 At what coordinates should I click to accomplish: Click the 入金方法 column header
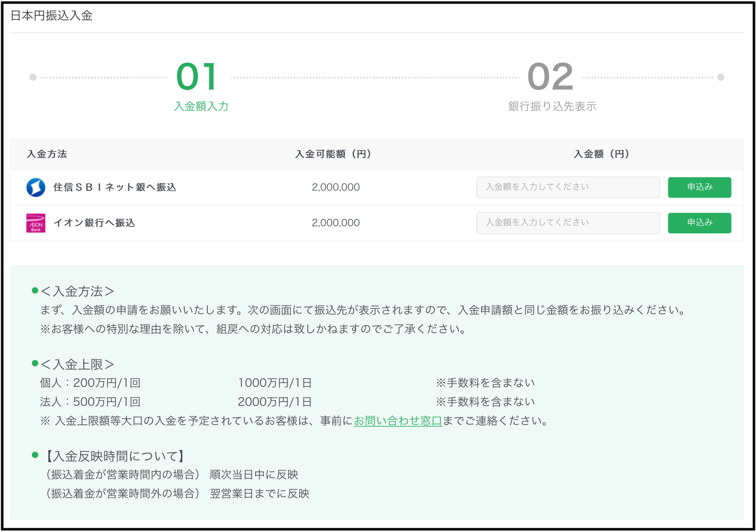pyautogui.click(x=47, y=154)
